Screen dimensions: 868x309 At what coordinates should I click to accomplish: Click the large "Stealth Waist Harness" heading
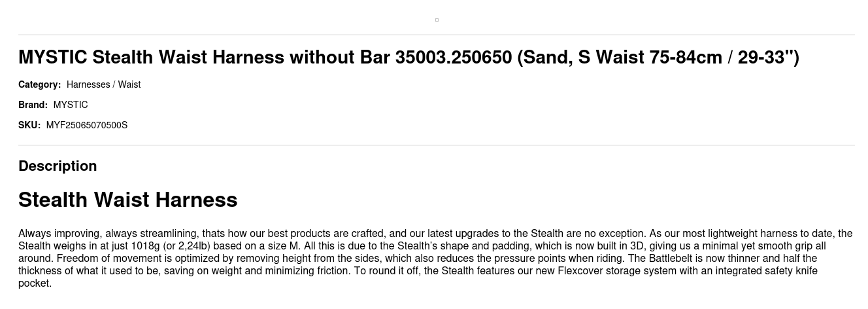click(127, 200)
